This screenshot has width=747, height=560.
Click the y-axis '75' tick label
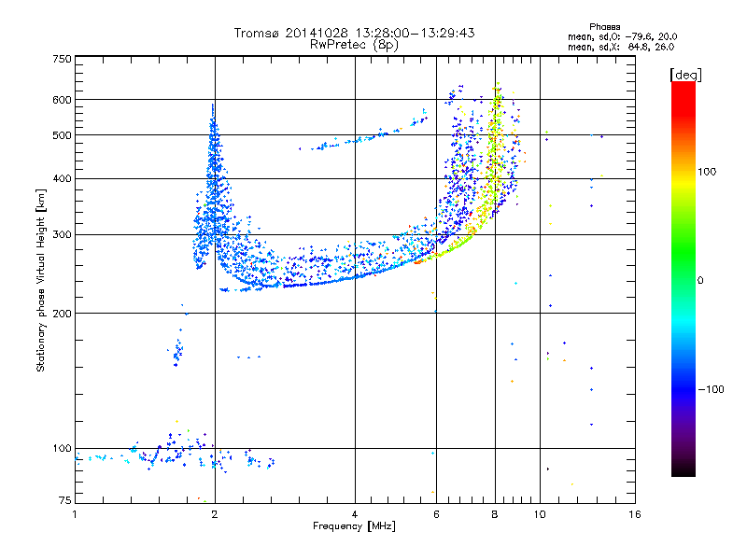pyautogui.click(x=65, y=500)
